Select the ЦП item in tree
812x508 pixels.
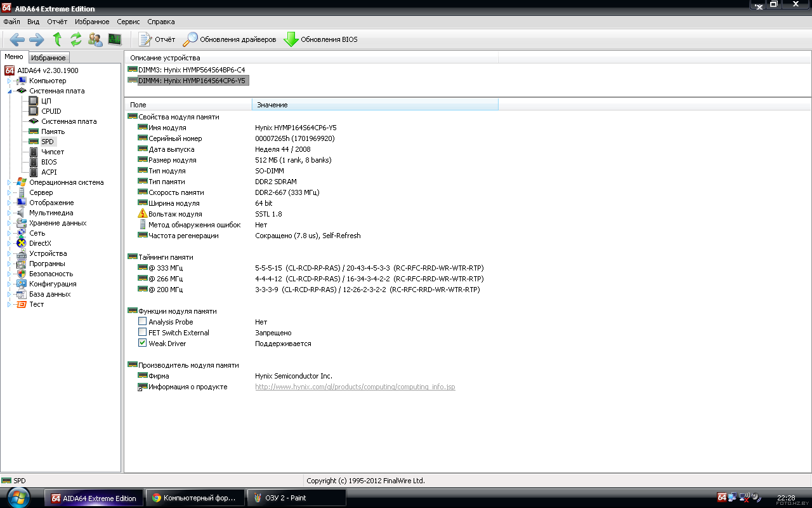[x=46, y=101]
